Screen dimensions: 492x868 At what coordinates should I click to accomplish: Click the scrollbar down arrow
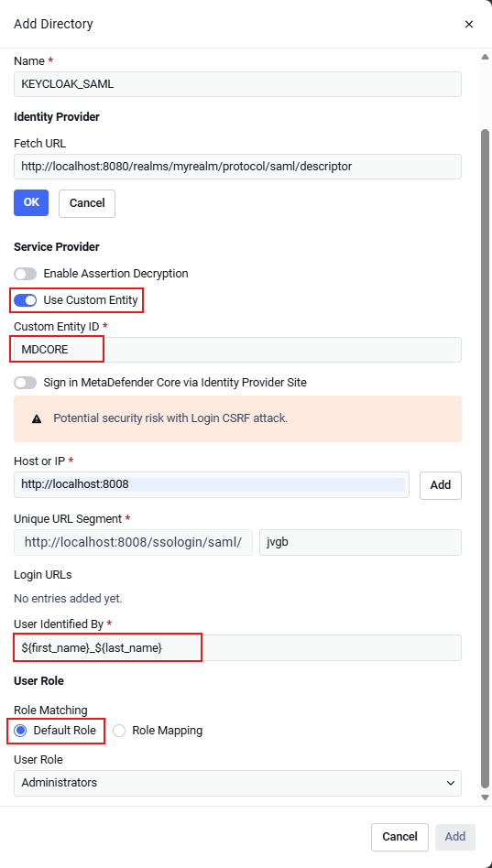coord(485,797)
